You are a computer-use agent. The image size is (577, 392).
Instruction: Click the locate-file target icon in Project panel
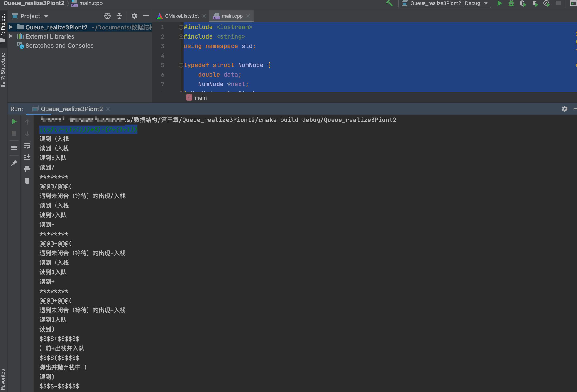pos(107,16)
